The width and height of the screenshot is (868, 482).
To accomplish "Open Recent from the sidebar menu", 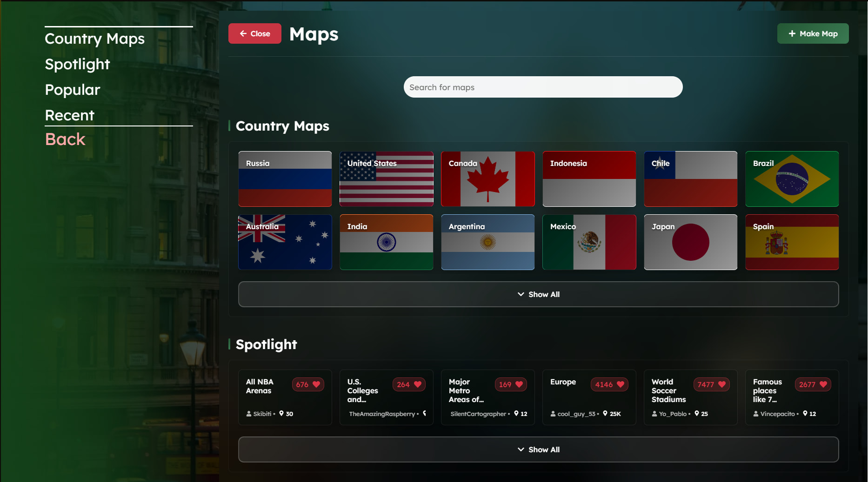I will tap(69, 115).
